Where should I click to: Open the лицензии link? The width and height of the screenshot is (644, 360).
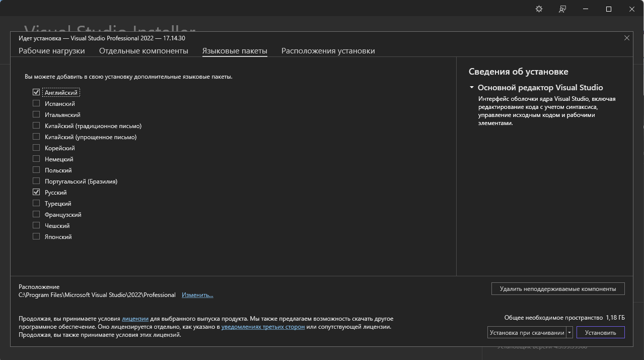tap(135, 319)
